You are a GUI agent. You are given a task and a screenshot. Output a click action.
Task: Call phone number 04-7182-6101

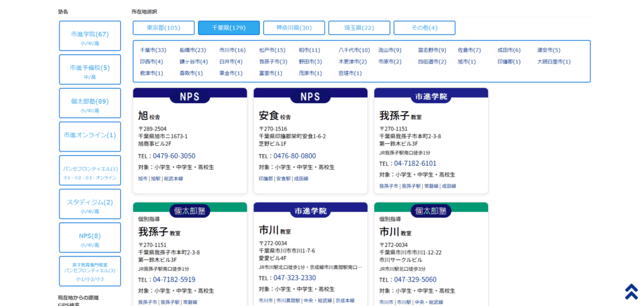coord(415,163)
